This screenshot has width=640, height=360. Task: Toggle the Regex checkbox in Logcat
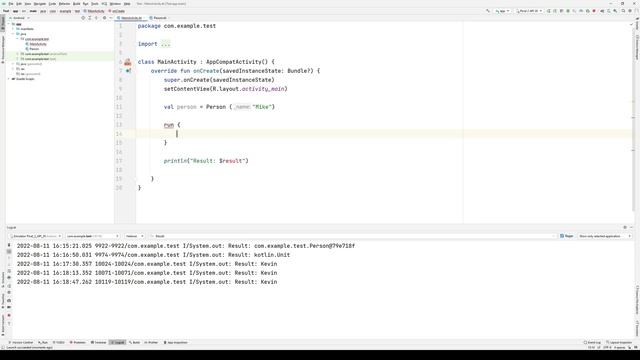[x=562, y=236]
